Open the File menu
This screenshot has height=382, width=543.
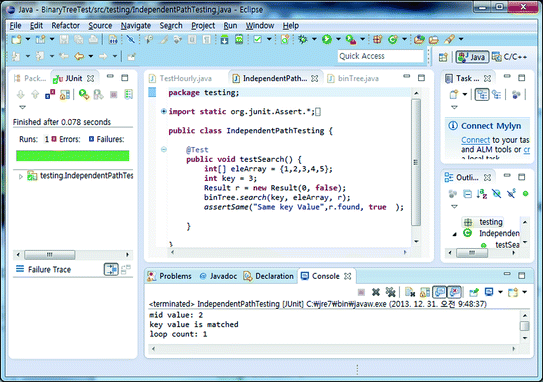(x=16, y=26)
